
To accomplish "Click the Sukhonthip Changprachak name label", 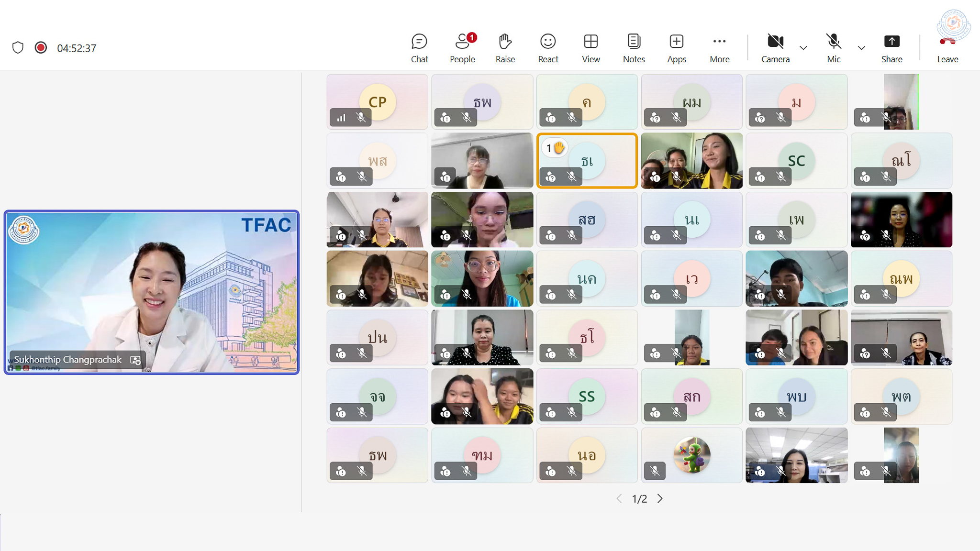I will (x=67, y=360).
